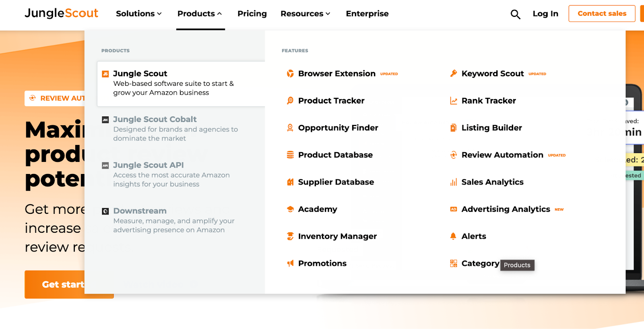Select Jungle Scout API product entry
This screenshot has width=644, height=329.
148,165
